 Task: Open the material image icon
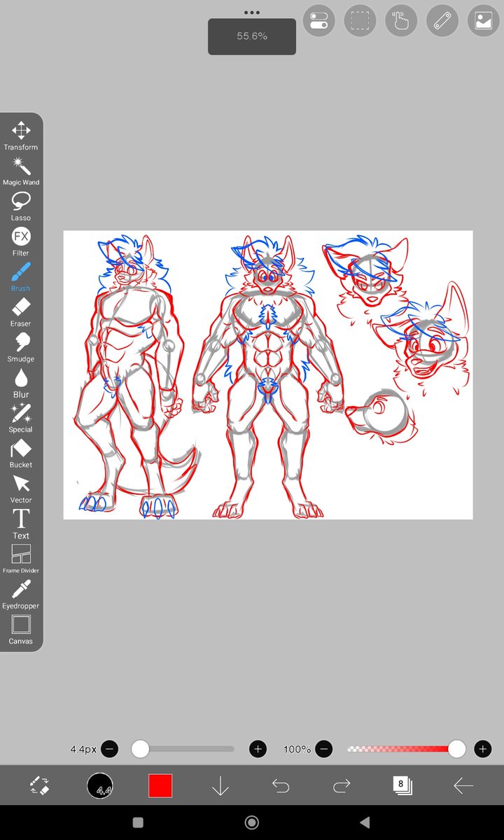(484, 21)
